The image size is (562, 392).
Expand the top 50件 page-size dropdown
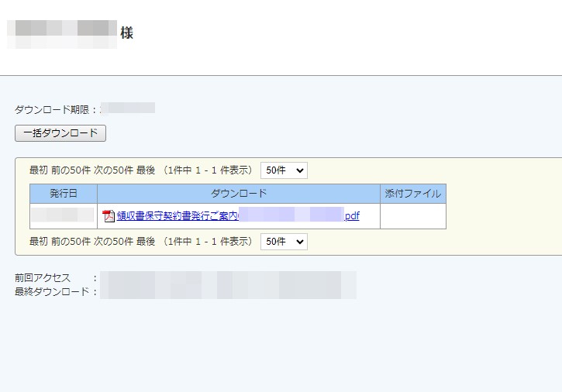click(x=284, y=170)
